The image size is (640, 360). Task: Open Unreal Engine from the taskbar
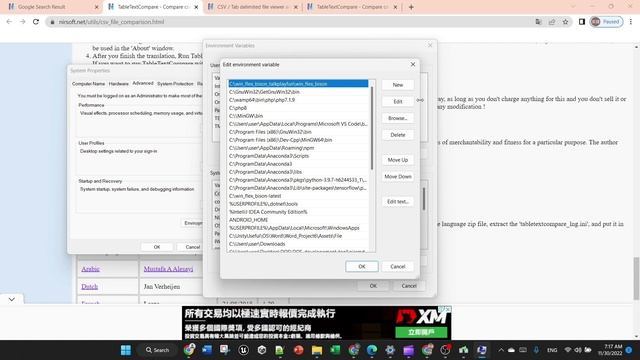244,350
